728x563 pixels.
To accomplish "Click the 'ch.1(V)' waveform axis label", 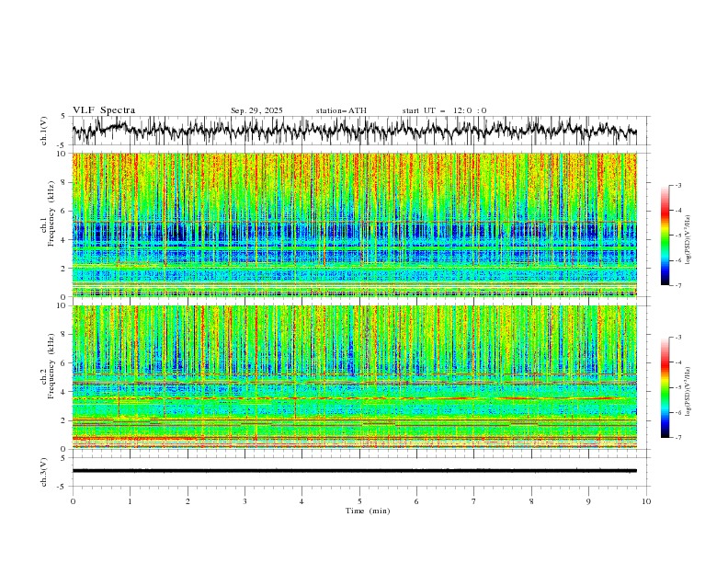I will coord(44,131).
